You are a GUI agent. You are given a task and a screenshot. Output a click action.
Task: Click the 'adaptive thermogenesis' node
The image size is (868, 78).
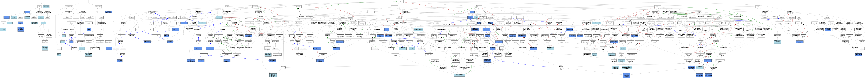point(518,12)
